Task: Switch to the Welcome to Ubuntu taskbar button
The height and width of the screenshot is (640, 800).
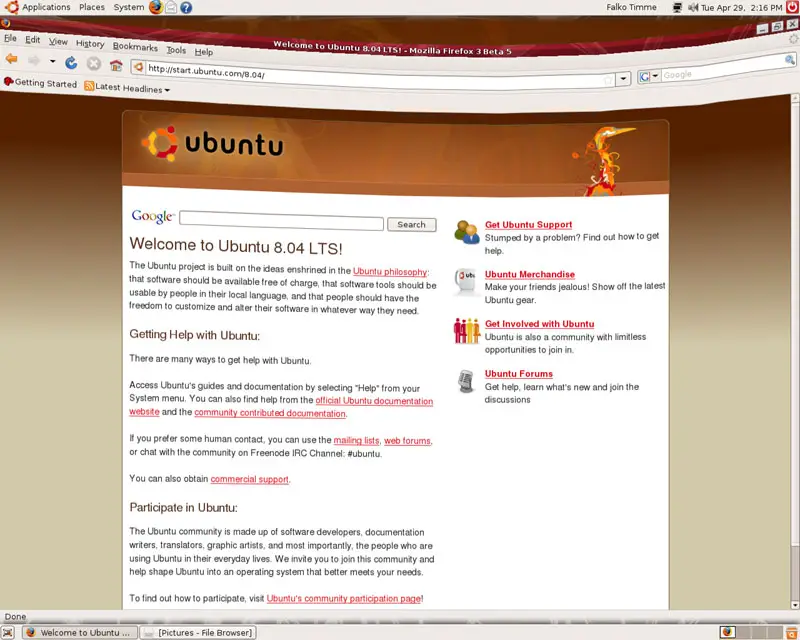Action: 80,632
